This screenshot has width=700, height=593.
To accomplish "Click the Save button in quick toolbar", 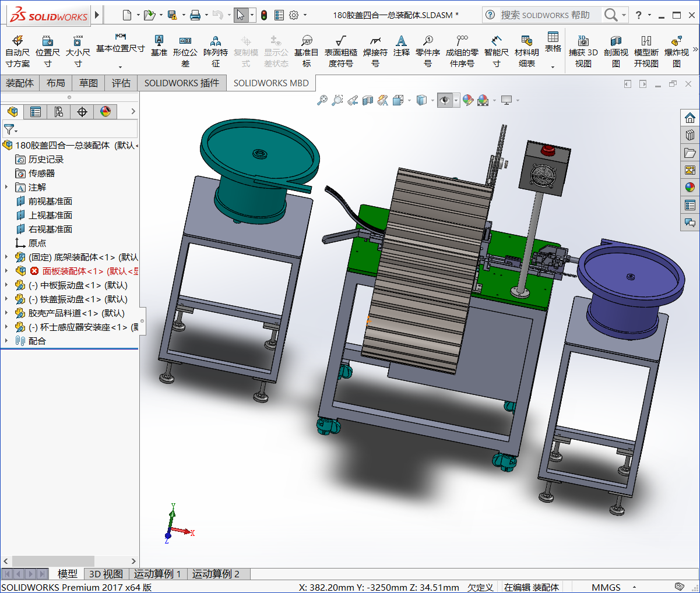I will pos(172,15).
